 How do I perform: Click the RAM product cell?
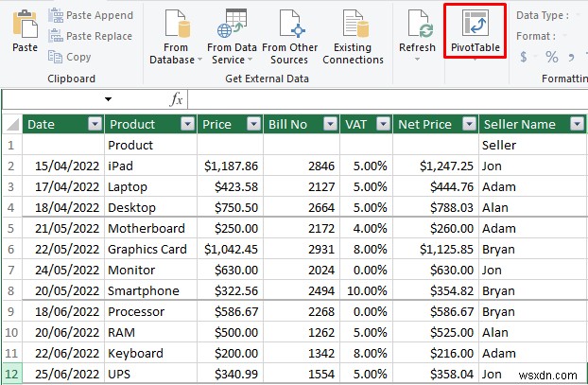(150, 332)
